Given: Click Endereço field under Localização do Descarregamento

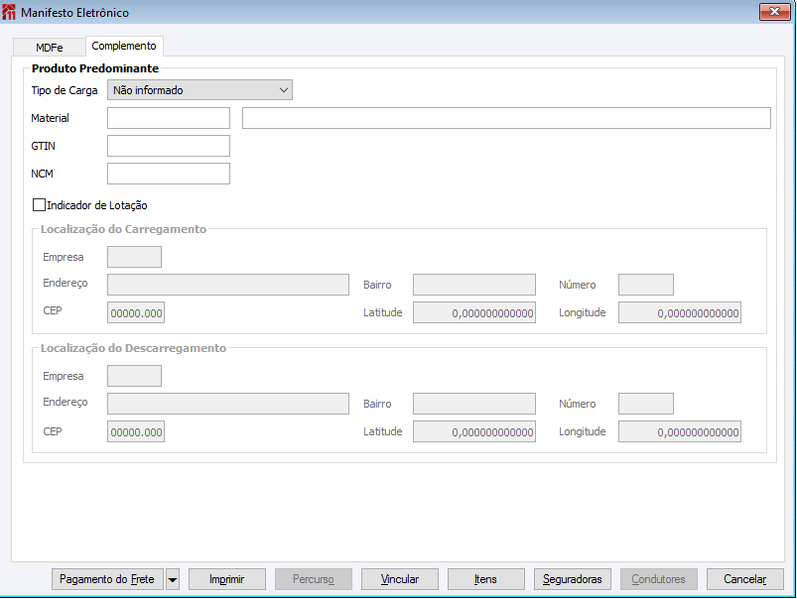Looking at the screenshot, I should (228, 404).
